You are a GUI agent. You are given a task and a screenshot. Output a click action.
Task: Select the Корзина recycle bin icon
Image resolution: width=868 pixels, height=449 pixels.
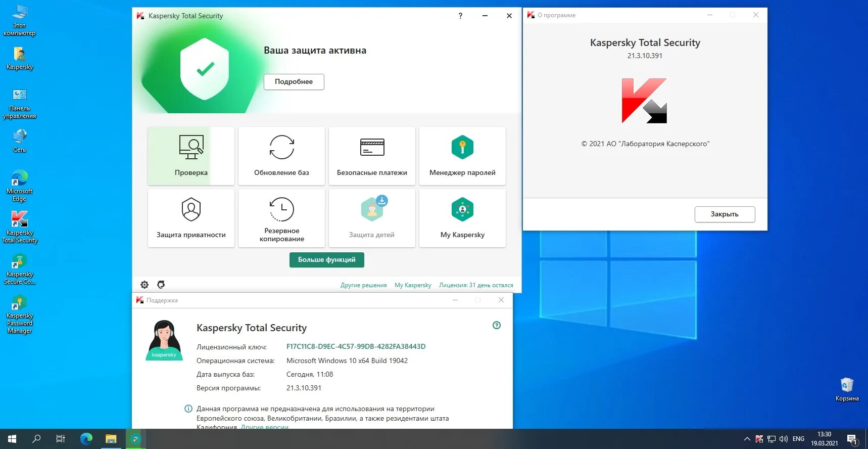click(x=847, y=389)
